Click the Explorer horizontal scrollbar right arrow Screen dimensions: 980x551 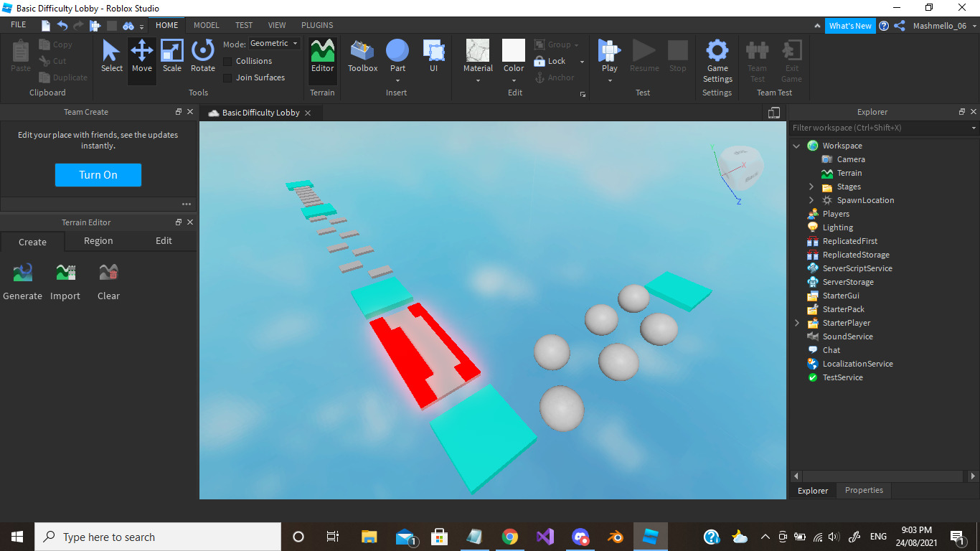(x=973, y=476)
